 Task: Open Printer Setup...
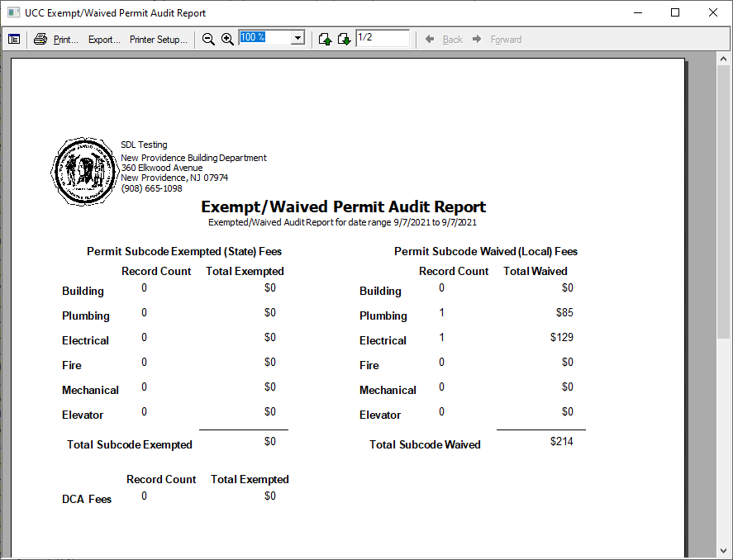pos(159,40)
